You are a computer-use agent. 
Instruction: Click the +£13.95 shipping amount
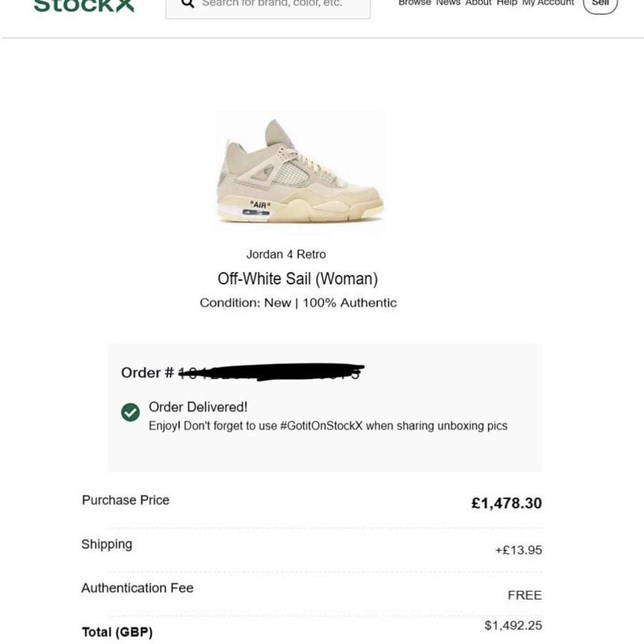(518, 550)
